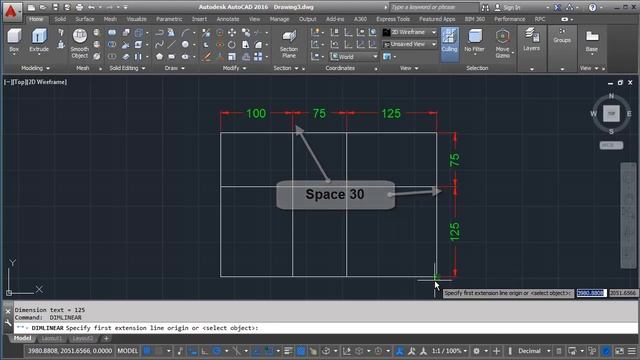Expand the Draw panel
The image size is (640, 360).
pos(175,68)
